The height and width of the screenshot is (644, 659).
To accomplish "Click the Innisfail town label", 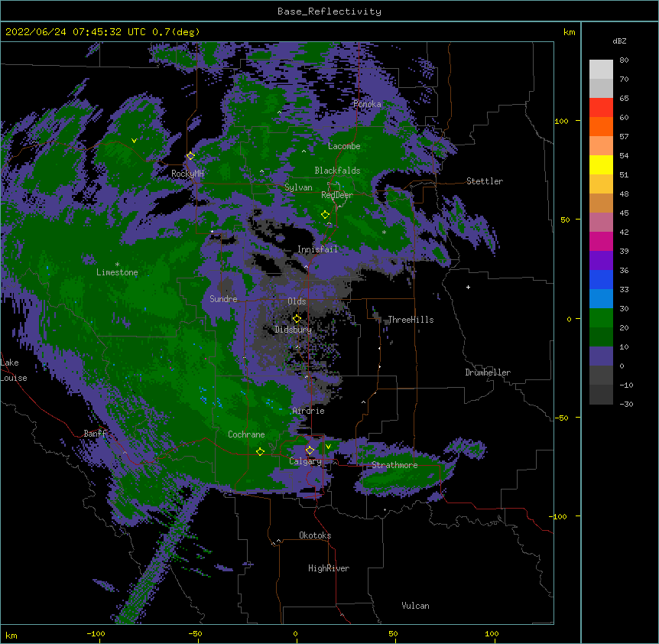I will [317, 249].
